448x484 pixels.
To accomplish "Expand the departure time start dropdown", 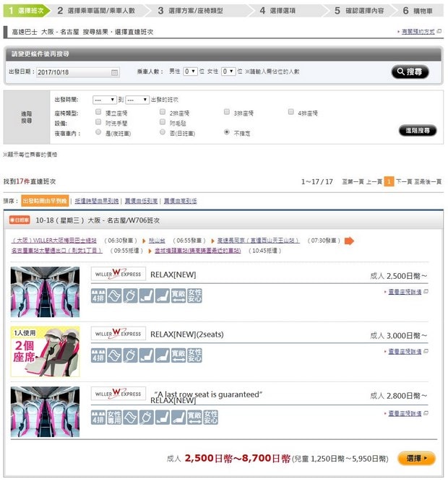I will tap(105, 100).
